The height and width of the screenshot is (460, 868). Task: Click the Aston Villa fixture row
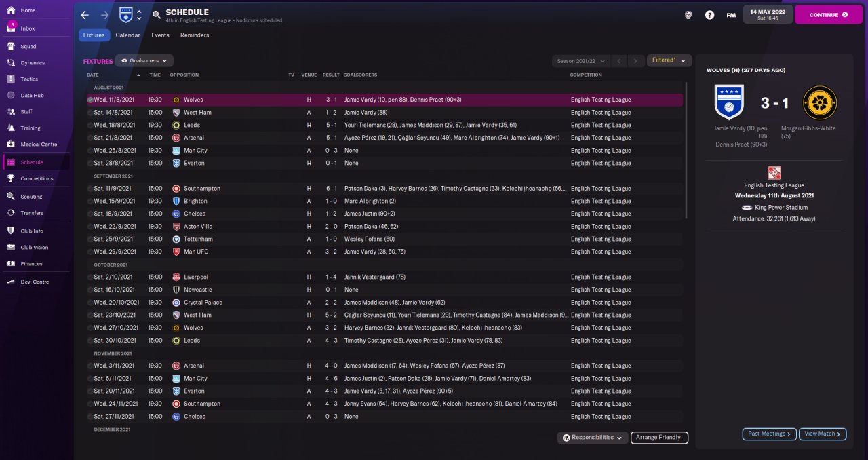pos(384,227)
